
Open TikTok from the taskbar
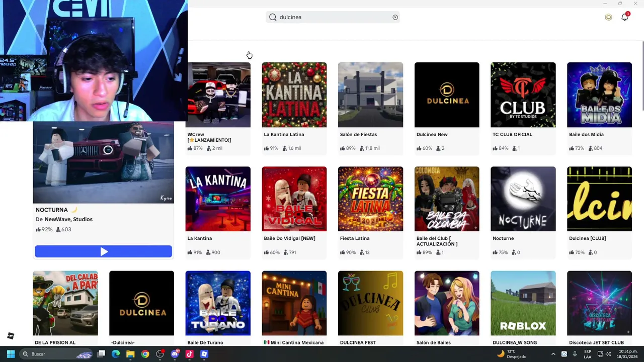point(189,354)
